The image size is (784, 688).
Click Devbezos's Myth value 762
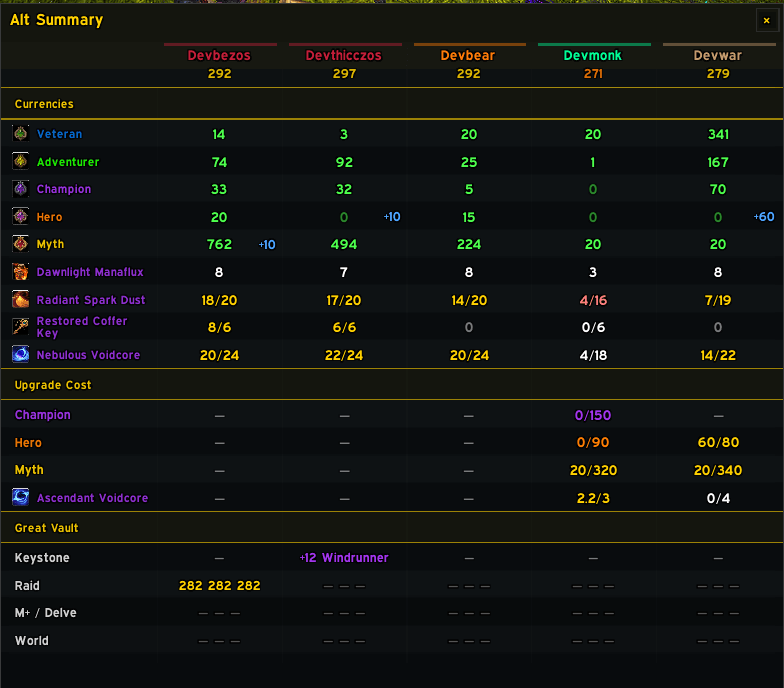point(219,244)
